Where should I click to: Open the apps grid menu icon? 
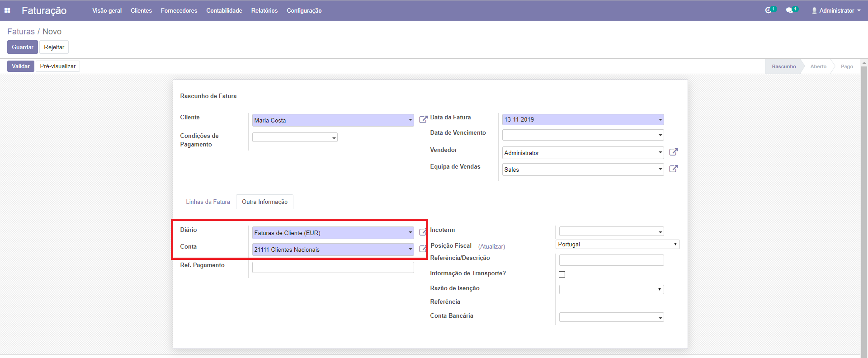tap(7, 10)
